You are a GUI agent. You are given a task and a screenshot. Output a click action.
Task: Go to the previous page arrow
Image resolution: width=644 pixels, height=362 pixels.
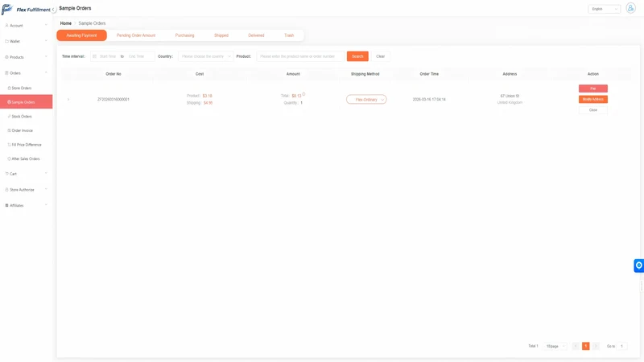tap(576, 346)
